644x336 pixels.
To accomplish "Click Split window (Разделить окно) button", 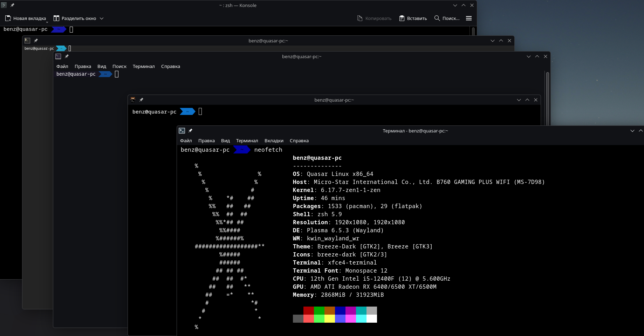I will pyautogui.click(x=75, y=18).
